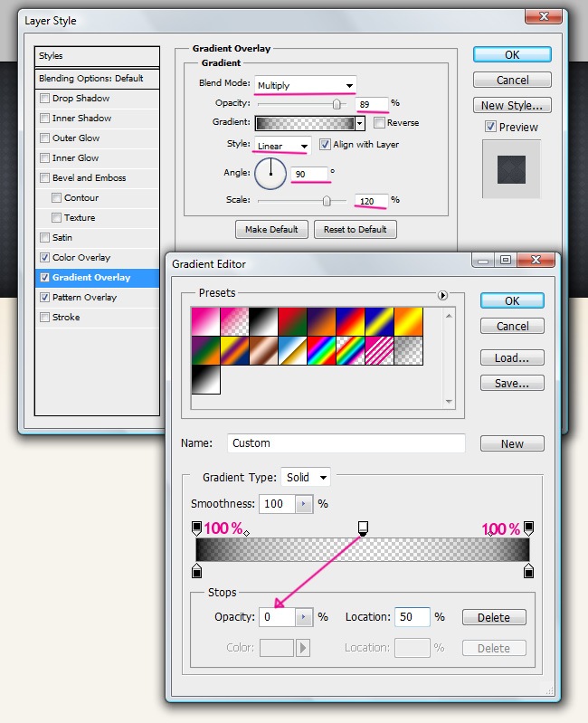Toggle the Reverse gradient checkbox
The width and height of the screenshot is (588, 723).
pos(380,123)
